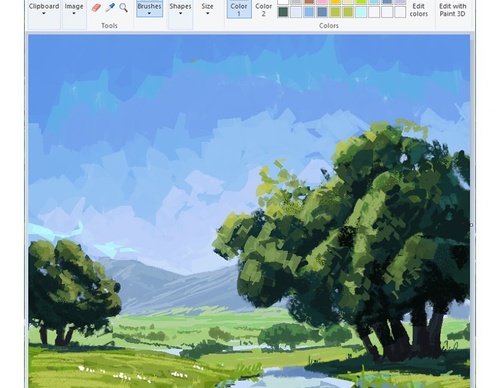500x388 pixels.
Task: Open the Brushes dropdown
Action: tap(149, 9)
